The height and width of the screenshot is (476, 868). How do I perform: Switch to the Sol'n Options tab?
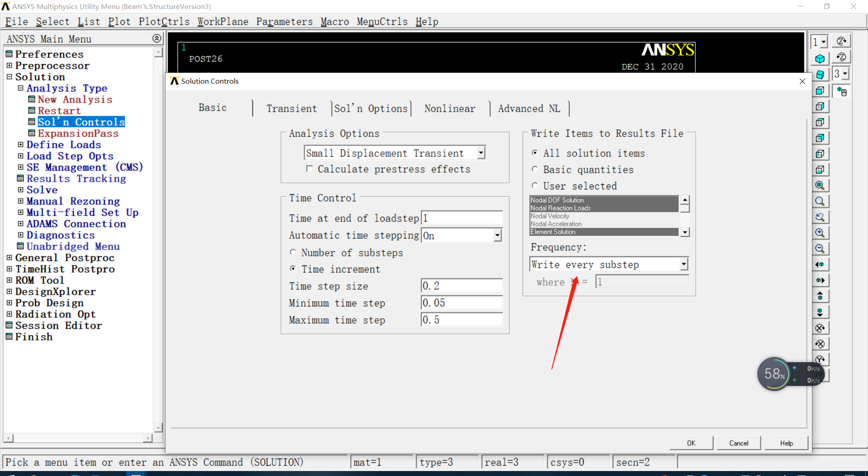[x=371, y=108]
